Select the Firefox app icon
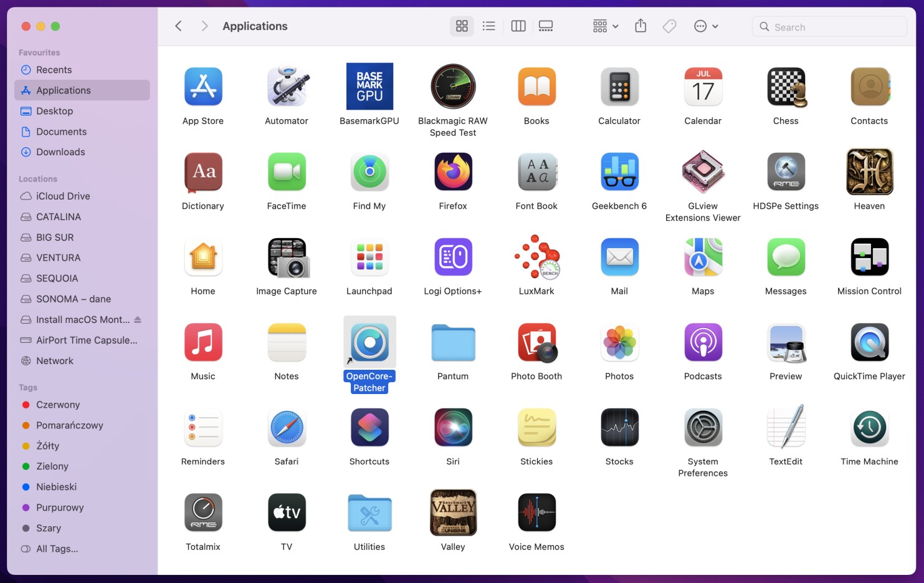 [453, 171]
